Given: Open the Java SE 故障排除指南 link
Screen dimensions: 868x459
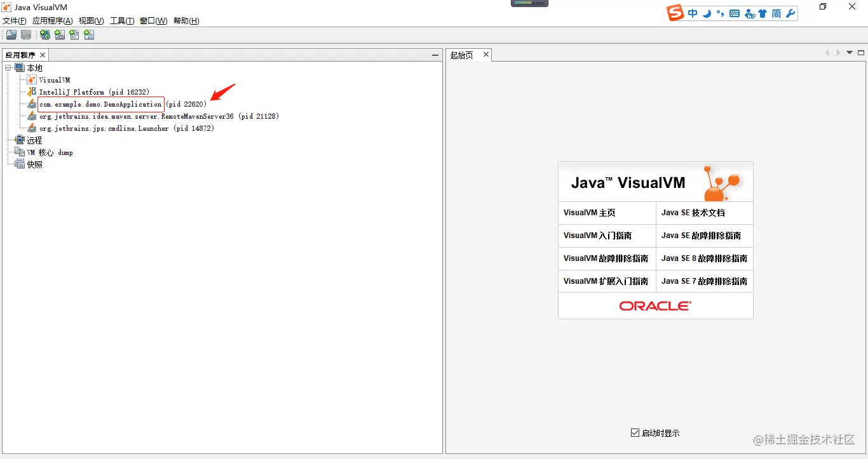Looking at the screenshot, I should 701,236.
